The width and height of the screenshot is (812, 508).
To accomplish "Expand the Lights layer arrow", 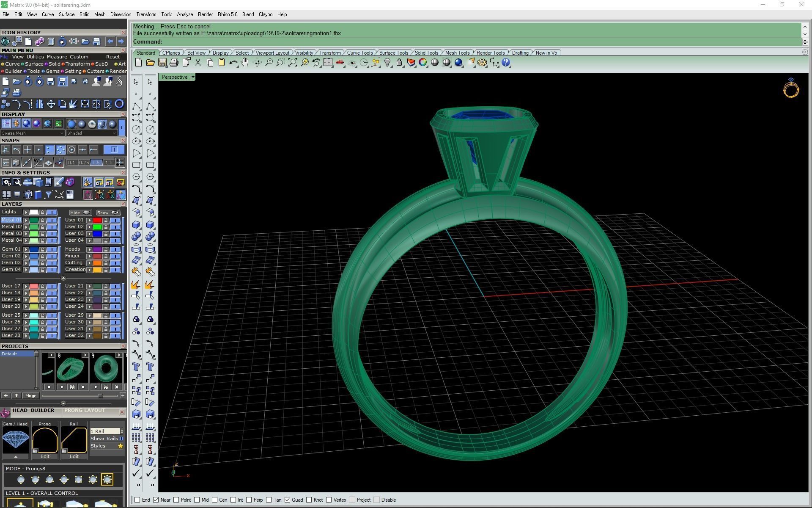I will pyautogui.click(x=26, y=212).
